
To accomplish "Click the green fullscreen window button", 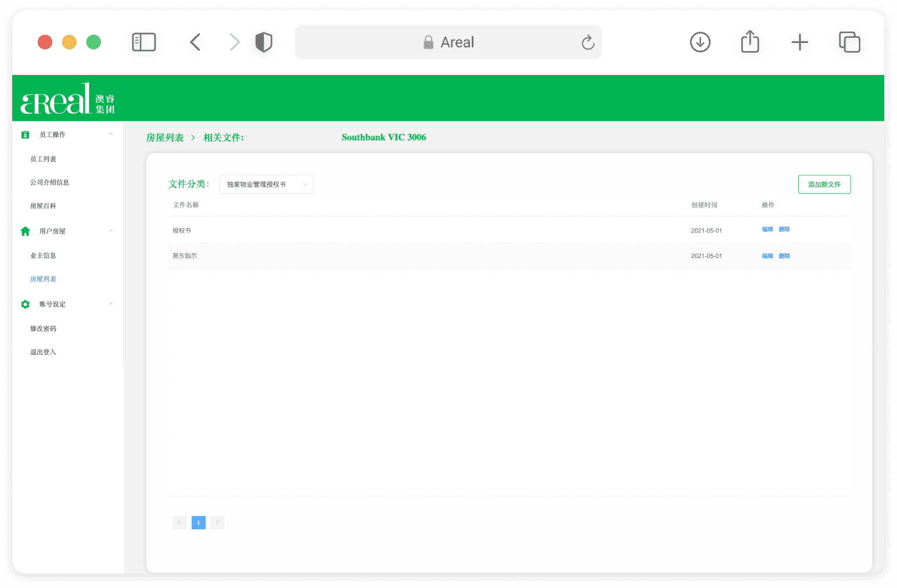I will point(94,42).
